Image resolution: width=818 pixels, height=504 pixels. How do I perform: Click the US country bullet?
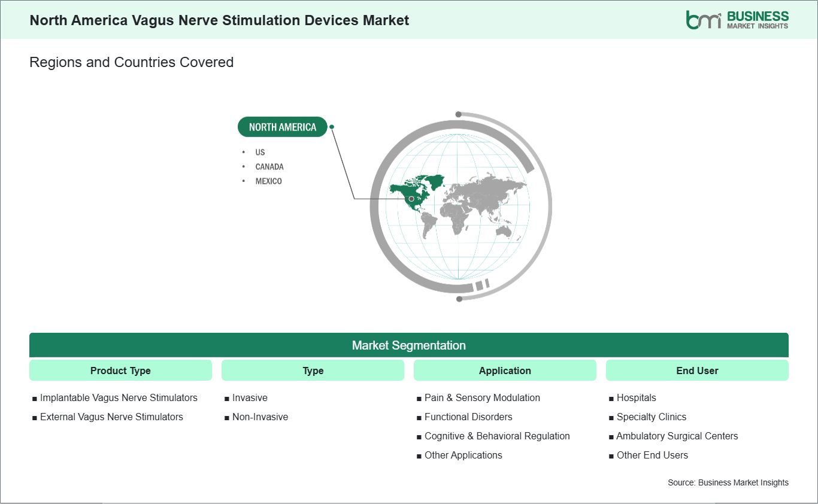260,152
